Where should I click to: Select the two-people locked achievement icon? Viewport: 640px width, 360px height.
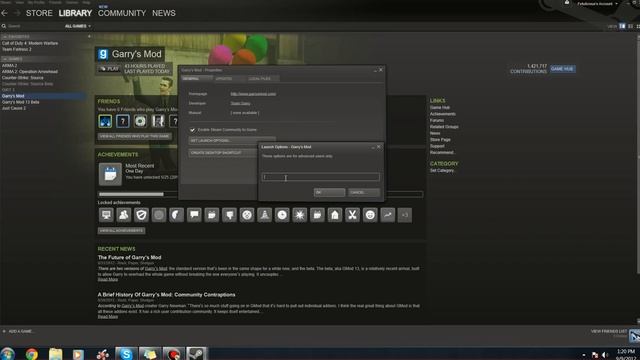pyautogui.click(x=124, y=215)
